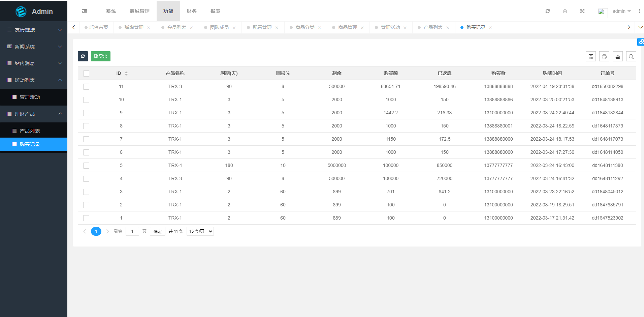The width and height of the screenshot is (644, 317).
Task: Click the 确定 page confirm button
Action: click(x=157, y=231)
